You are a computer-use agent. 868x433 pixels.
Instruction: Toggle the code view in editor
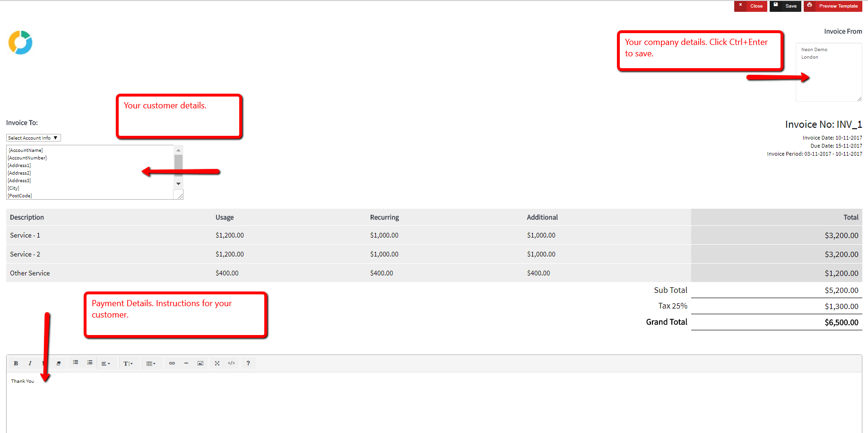231,363
